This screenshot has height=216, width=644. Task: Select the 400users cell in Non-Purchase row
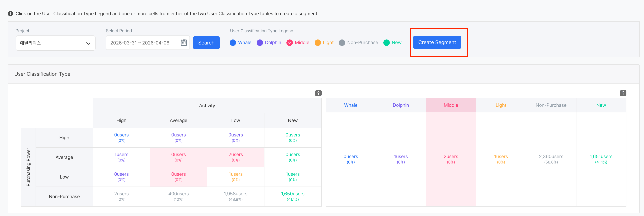point(178,196)
